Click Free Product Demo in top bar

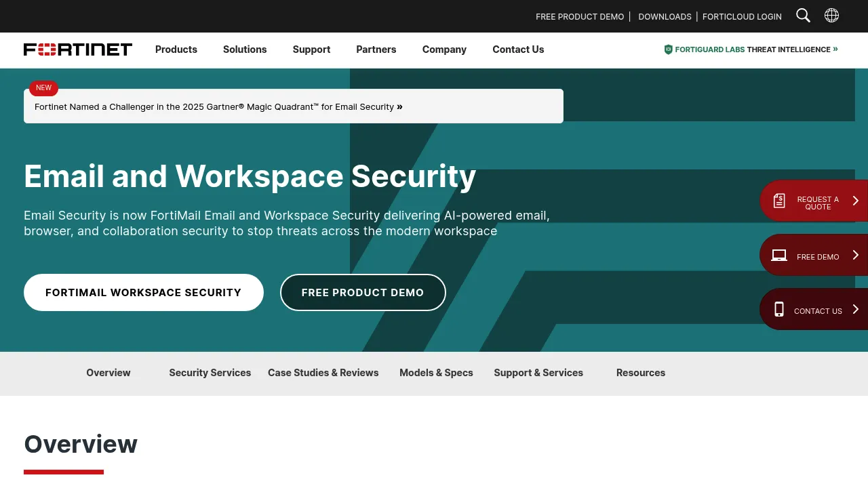(x=580, y=16)
